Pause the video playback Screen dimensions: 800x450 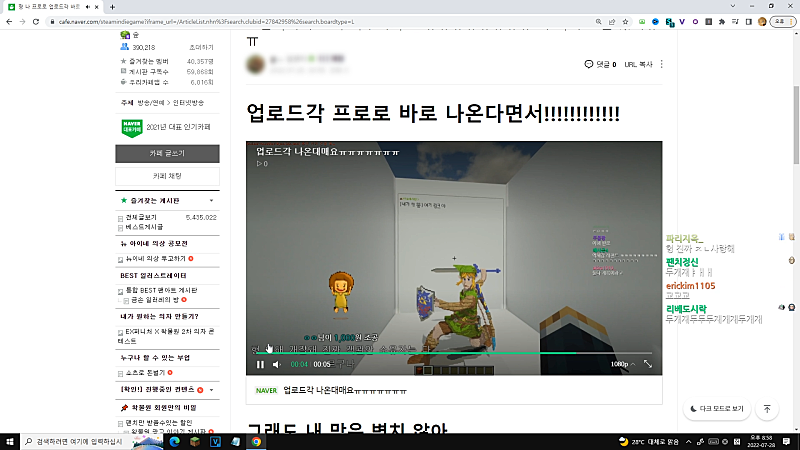click(260, 364)
